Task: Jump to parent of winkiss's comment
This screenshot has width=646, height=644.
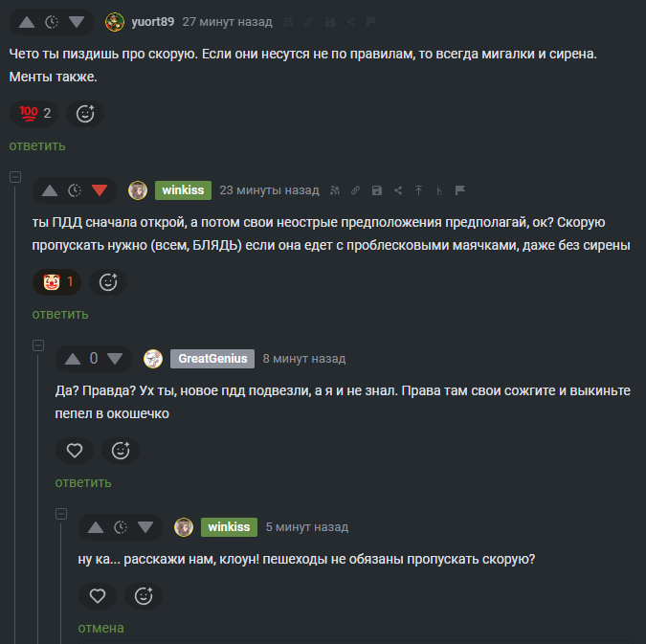Action: 418,190
